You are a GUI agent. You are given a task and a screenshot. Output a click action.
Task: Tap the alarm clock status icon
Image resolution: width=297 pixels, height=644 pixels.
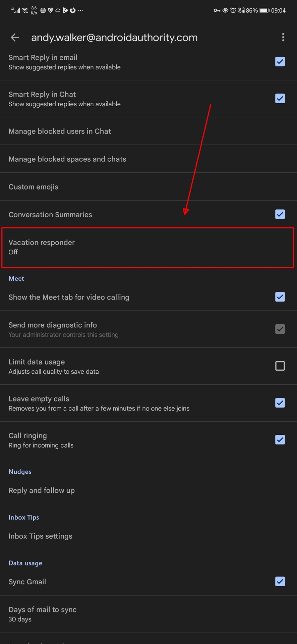pyautogui.click(x=233, y=10)
